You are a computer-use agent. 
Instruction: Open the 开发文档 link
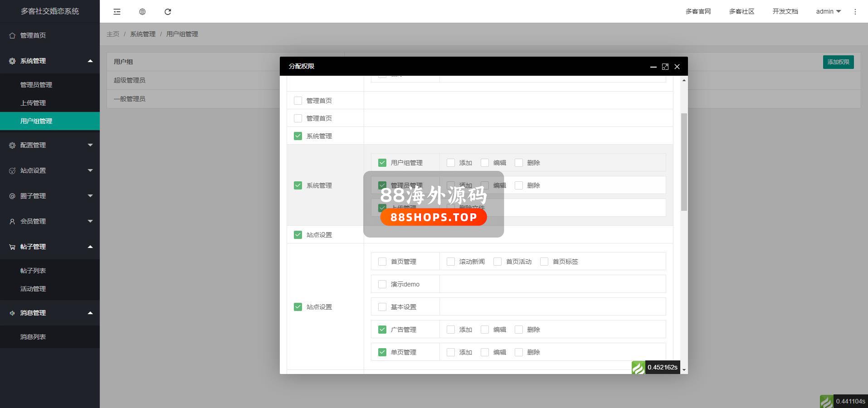(x=785, y=12)
